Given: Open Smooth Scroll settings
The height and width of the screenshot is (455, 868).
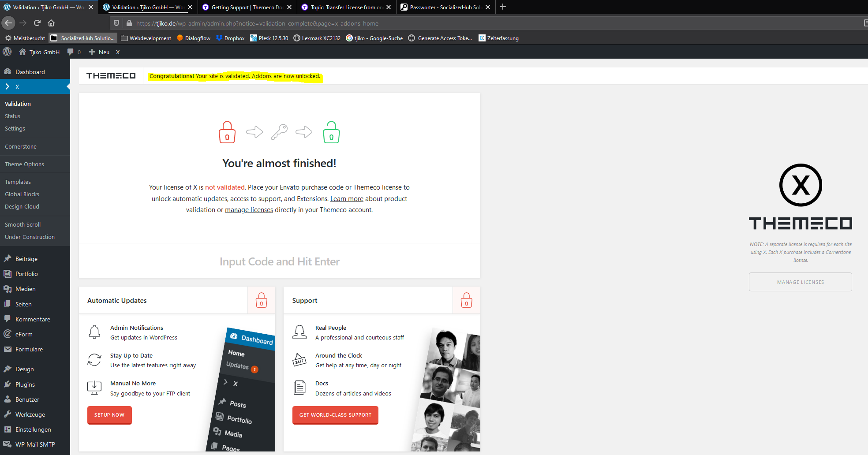Looking at the screenshot, I should [22, 225].
